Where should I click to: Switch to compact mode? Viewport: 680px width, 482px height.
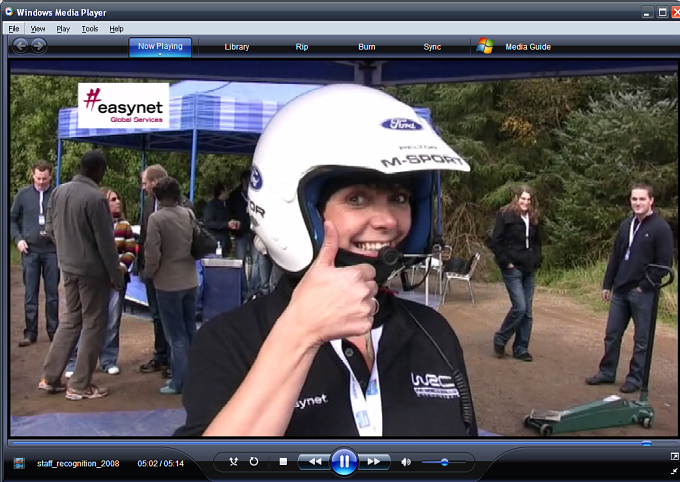(674, 471)
